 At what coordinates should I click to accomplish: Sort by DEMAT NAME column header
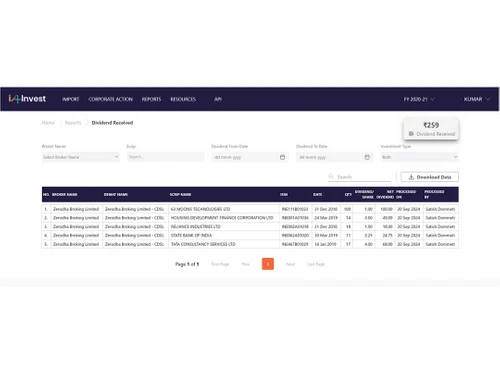[116, 194]
